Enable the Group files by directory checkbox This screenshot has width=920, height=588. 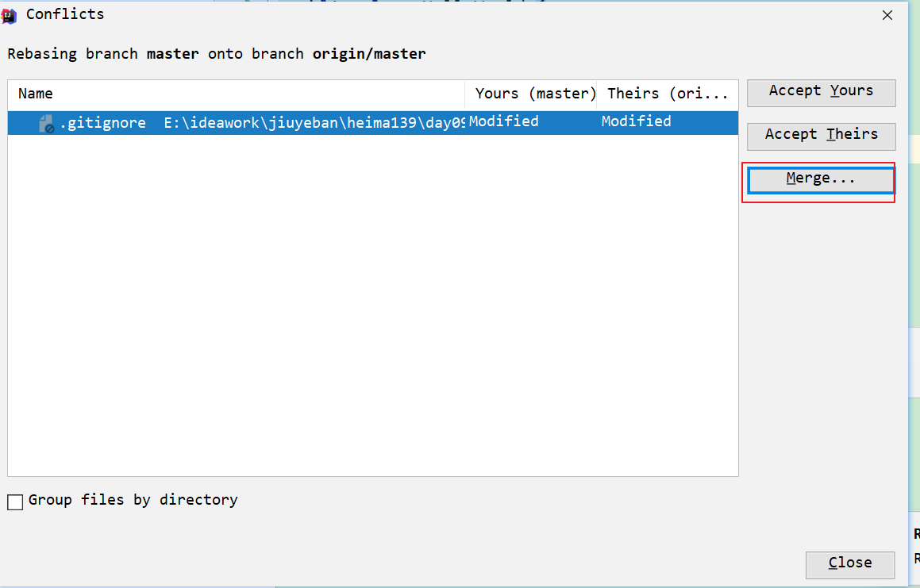point(15,502)
